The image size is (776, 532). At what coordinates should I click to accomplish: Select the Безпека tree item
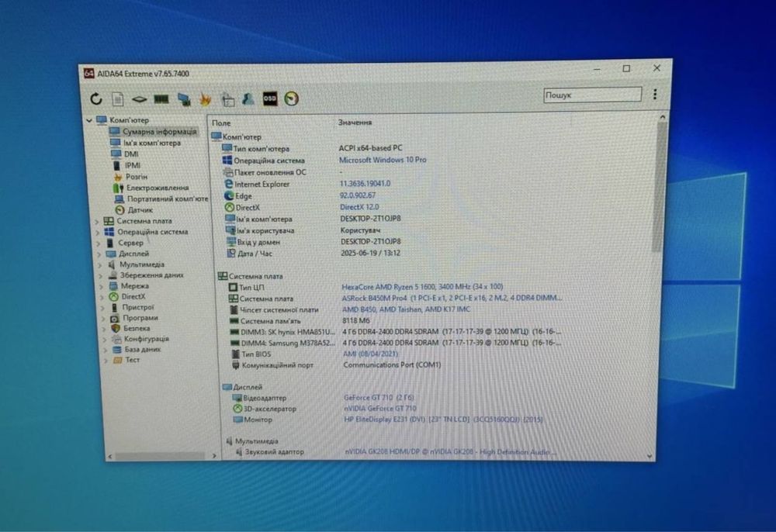pos(137,328)
